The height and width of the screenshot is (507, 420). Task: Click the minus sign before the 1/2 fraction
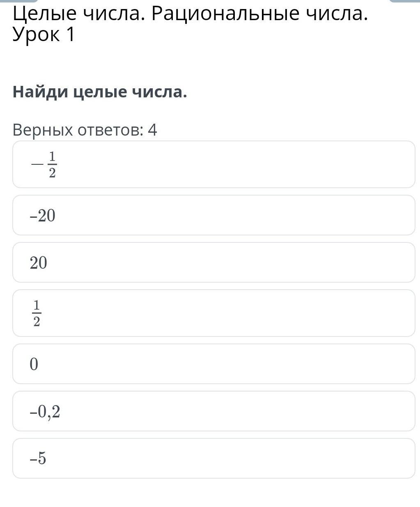37,164
